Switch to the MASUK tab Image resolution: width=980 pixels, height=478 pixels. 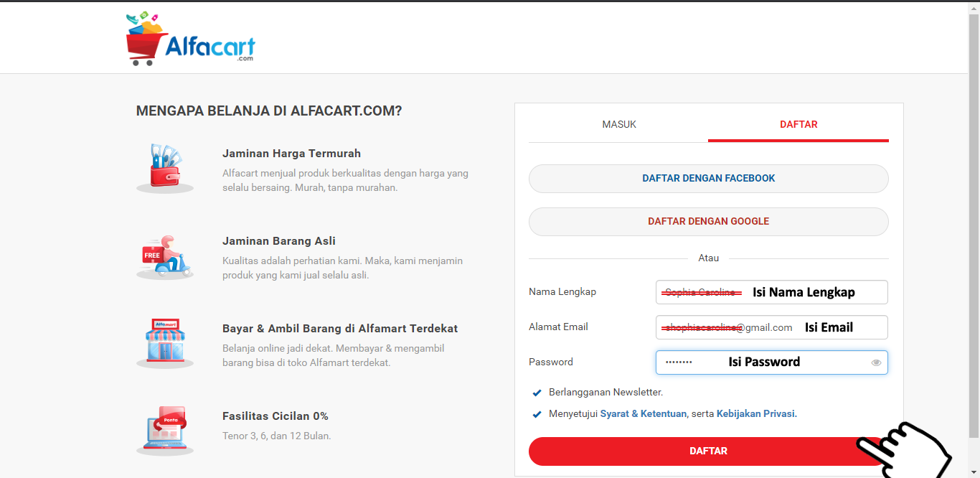point(618,124)
